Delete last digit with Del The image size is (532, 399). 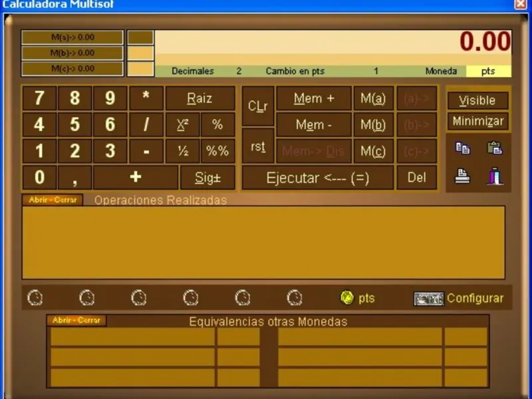pos(417,177)
